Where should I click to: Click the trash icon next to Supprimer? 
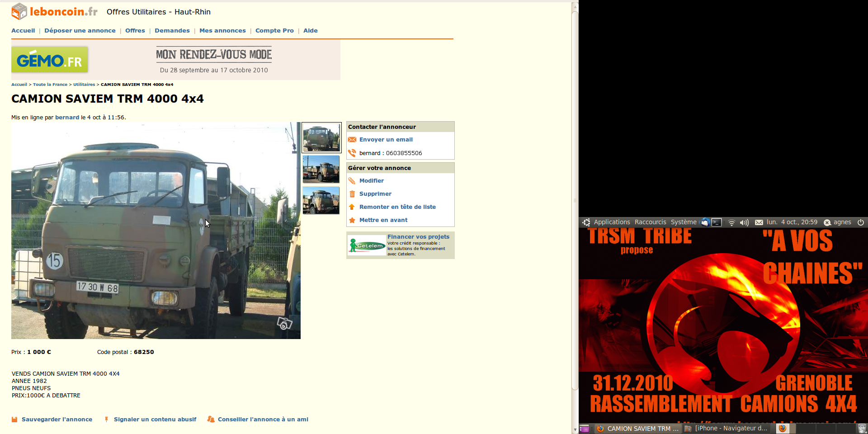point(352,194)
